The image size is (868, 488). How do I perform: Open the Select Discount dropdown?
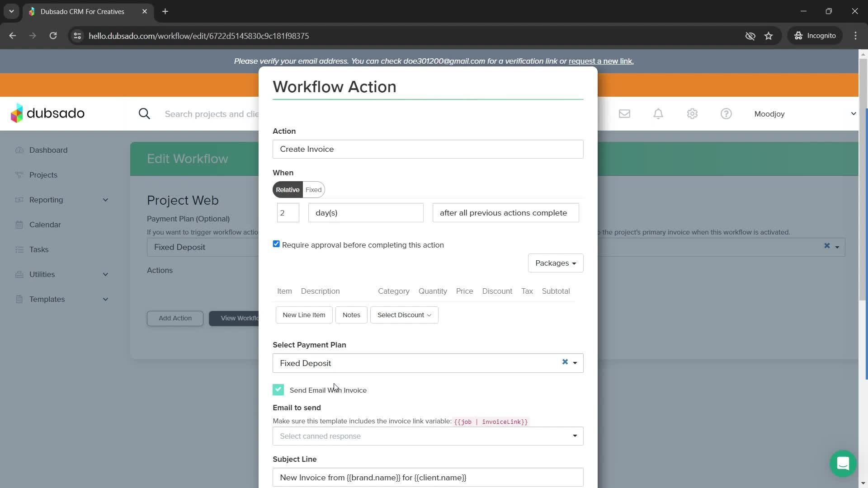pyautogui.click(x=404, y=315)
